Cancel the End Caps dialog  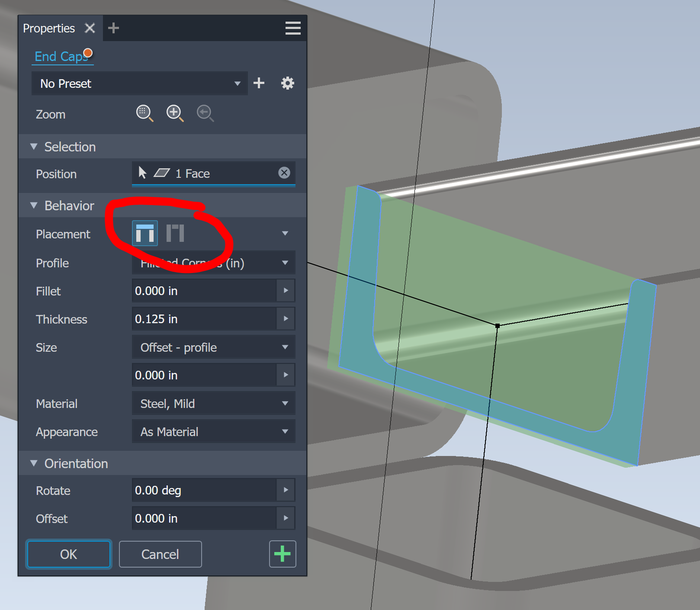click(x=160, y=554)
